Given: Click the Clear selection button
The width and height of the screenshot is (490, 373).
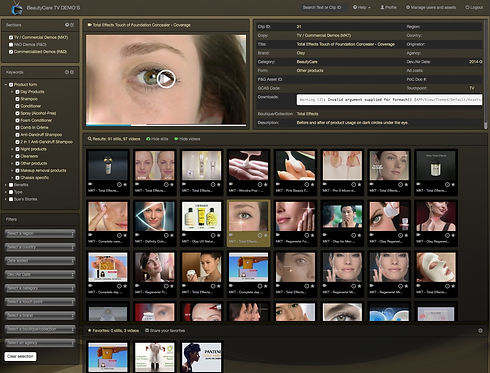Looking at the screenshot, I should tap(20, 356).
